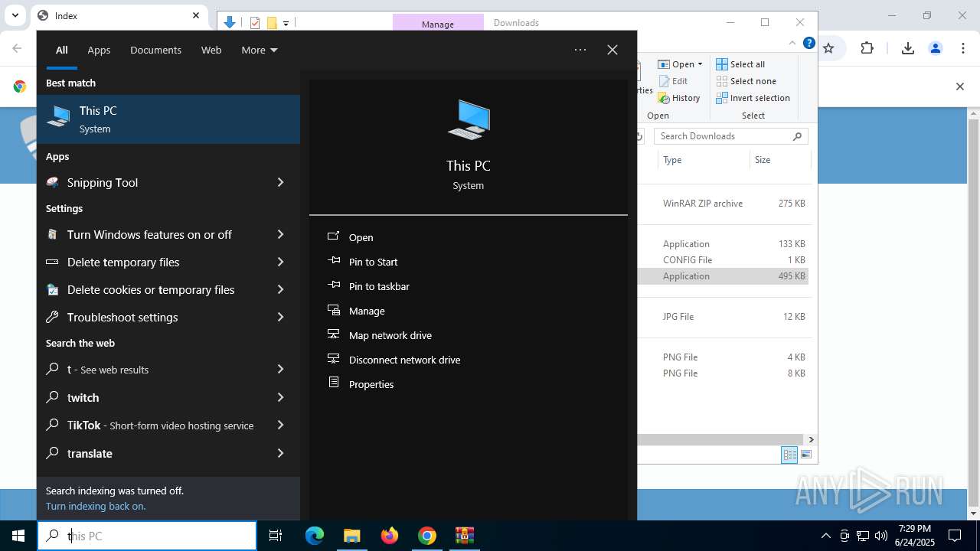Click Chrome downloads icon in toolbar
Screen dimensions: 980x551
[908, 48]
